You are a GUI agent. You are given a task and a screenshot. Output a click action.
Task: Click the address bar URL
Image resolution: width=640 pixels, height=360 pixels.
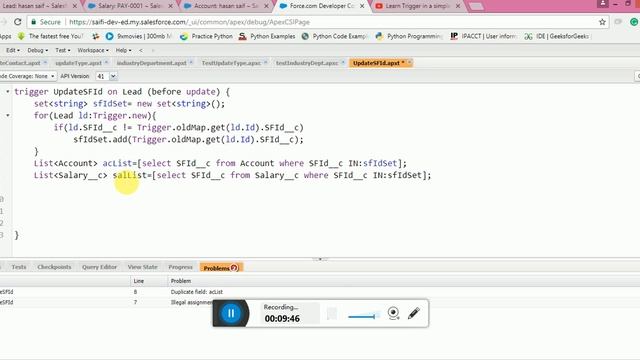[x=189, y=22]
